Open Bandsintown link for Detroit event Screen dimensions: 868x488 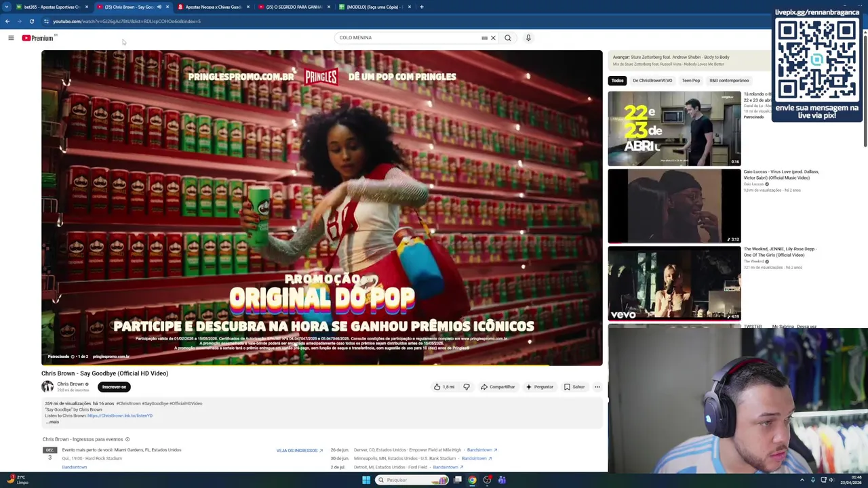(x=448, y=467)
